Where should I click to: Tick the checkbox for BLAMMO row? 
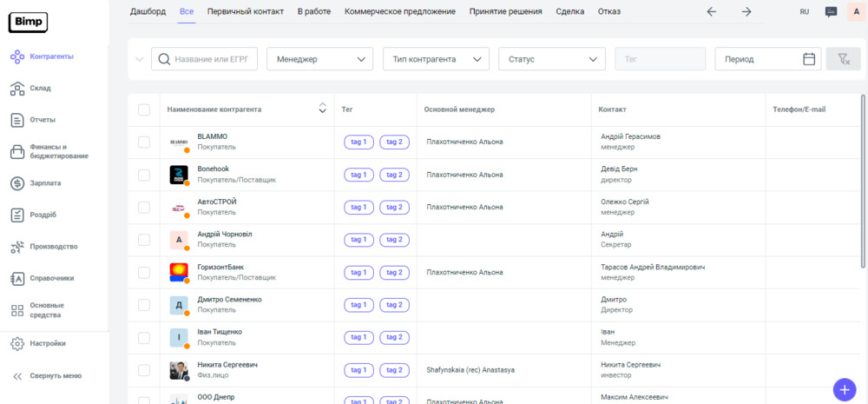(144, 142)
